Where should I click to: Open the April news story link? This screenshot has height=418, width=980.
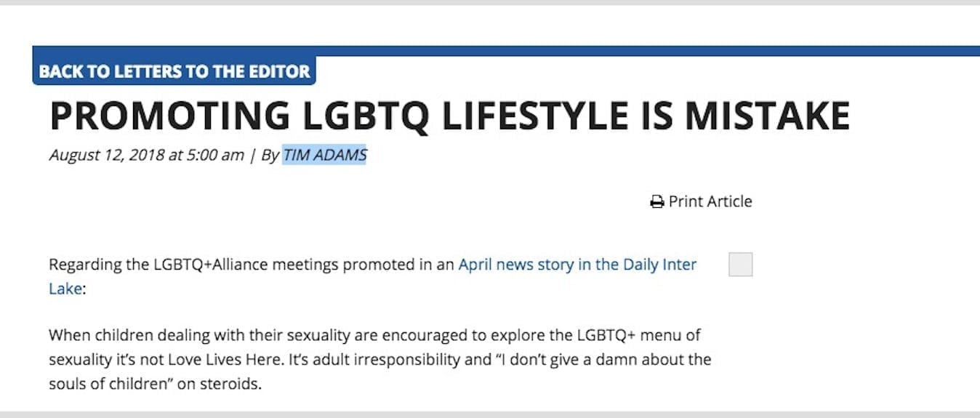point(577,265)
